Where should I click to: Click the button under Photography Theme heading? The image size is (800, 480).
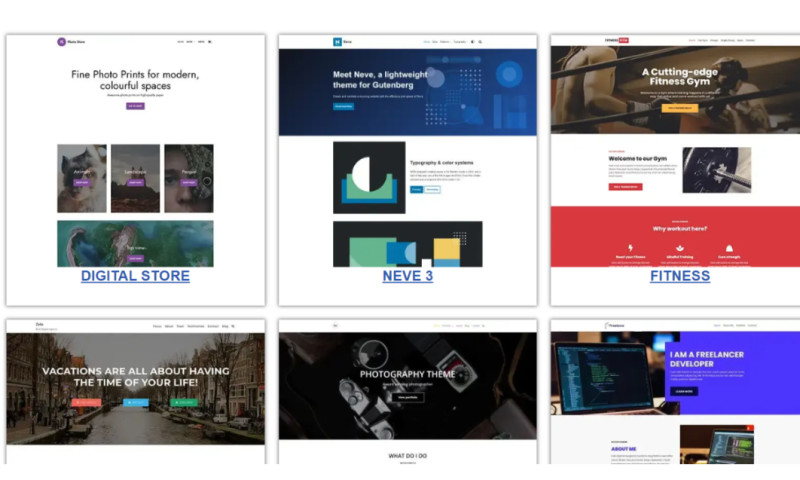tap(407, 397)
